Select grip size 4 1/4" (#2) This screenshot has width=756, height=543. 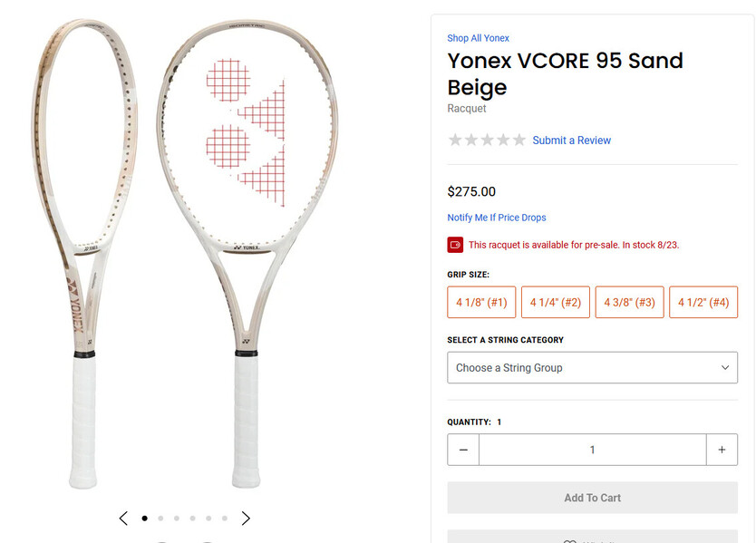[x=556, y=302]
